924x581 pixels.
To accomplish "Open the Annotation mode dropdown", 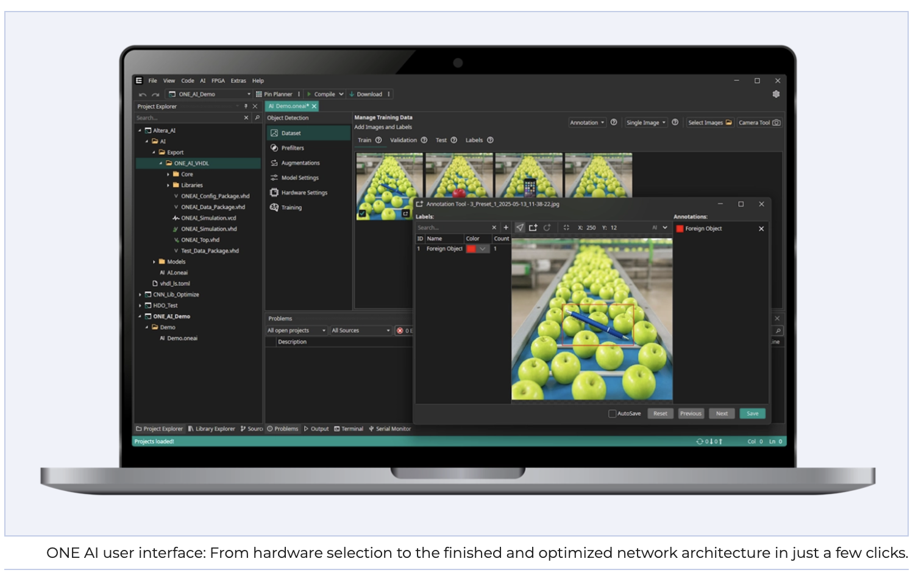I will pyautogui.click(x=587, y=122).
